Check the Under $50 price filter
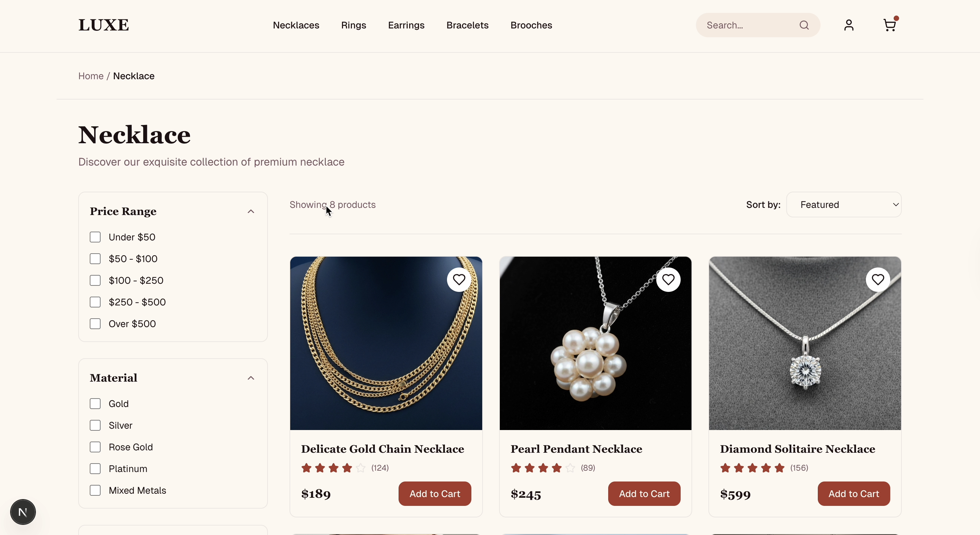 pyautogui.click(x=95, y=237)
